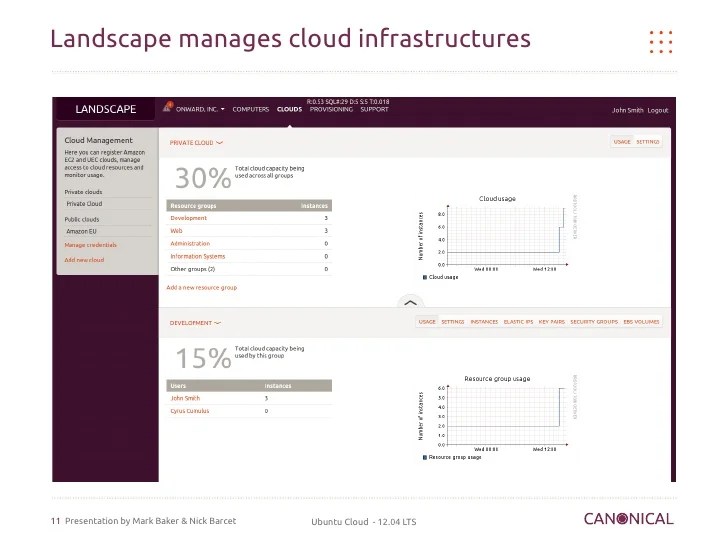Click the Users column header

(178, 386)
